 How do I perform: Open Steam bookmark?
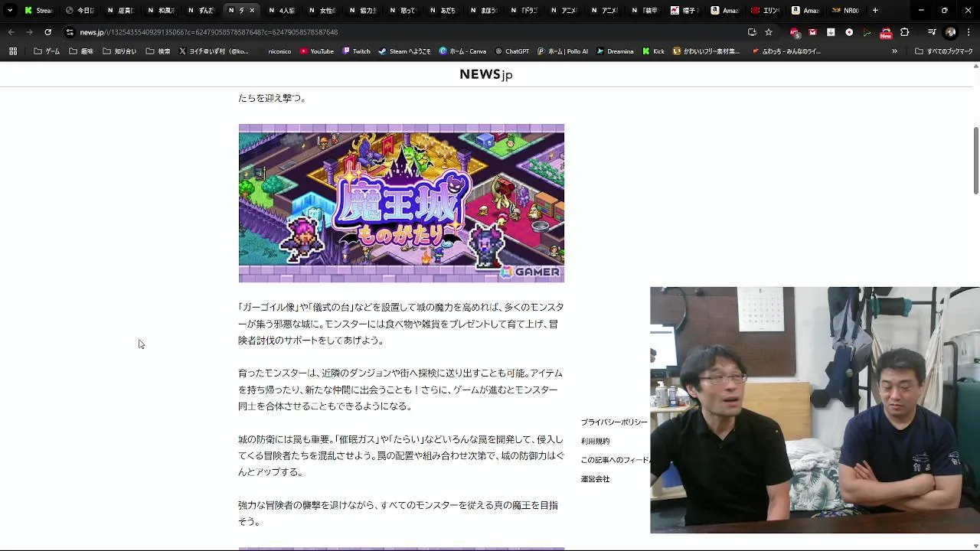[404, 51]
